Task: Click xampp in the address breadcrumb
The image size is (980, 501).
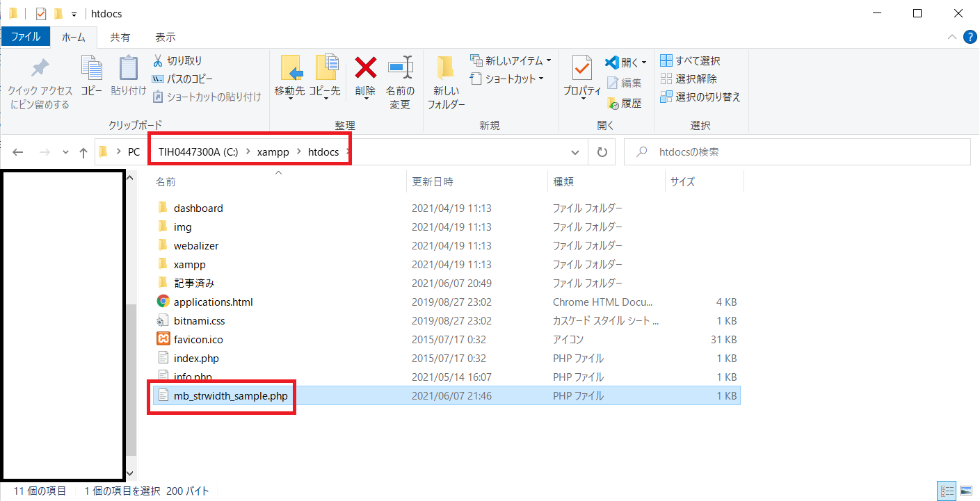Action: [273, 152]
